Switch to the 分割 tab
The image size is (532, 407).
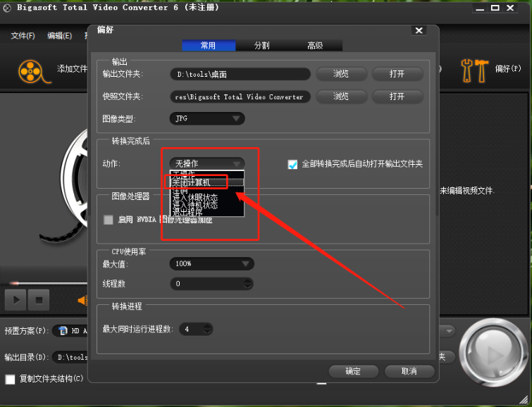click(x=262, y=46)
